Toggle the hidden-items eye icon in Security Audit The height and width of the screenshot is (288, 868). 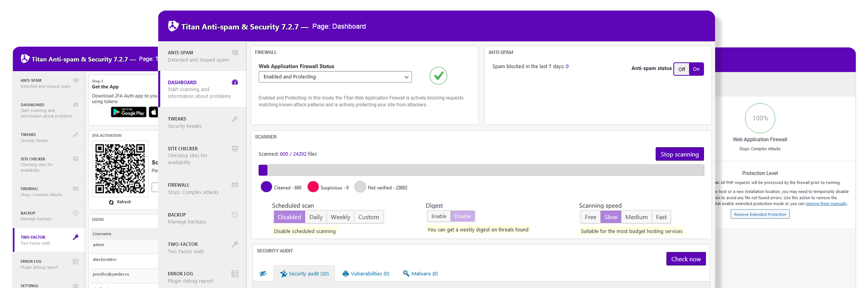pyautogui.click(x=263, y=274)
